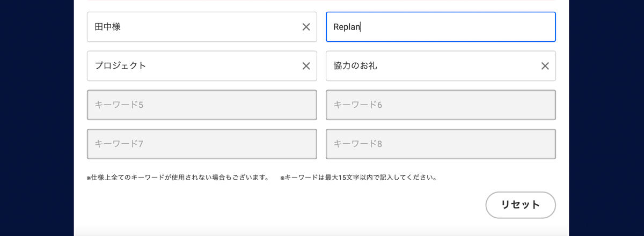Click the キーワード7 placeholder field

coord(202,144)
